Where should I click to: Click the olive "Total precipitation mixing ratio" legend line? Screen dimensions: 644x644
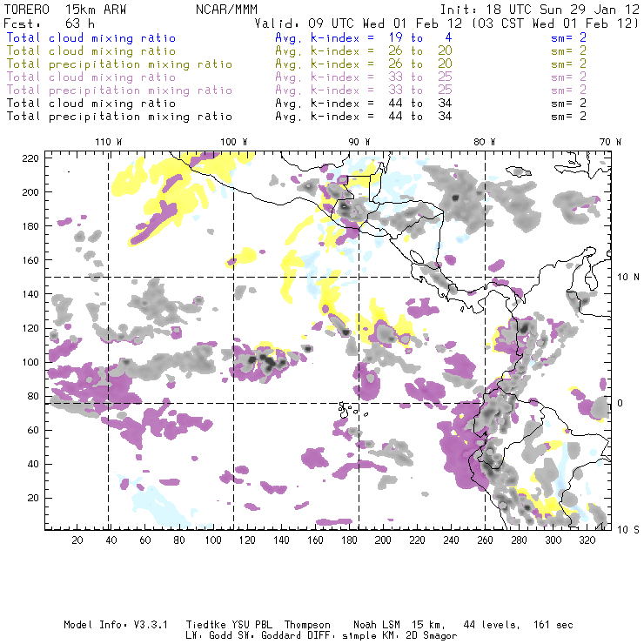point(119,64)
